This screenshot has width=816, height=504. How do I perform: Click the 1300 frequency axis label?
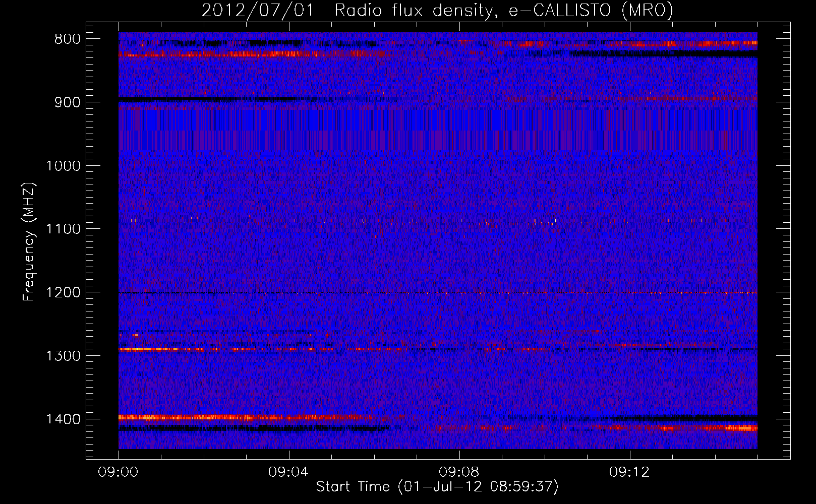(63, 356)
